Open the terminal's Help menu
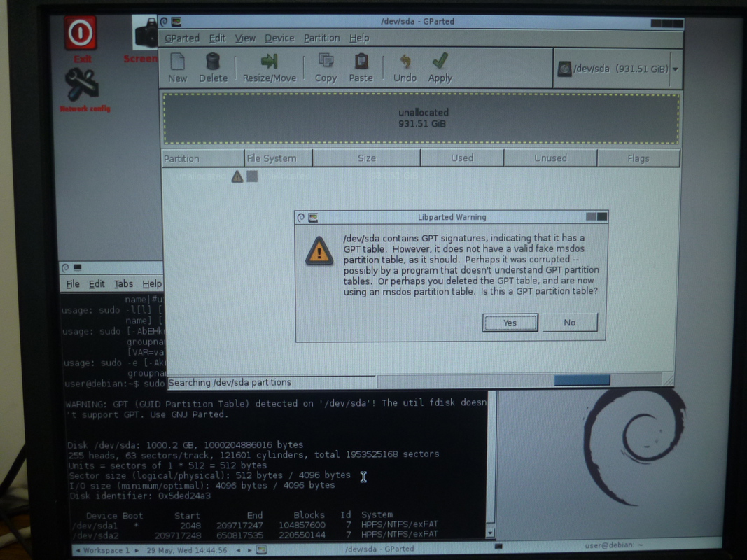This screenshot has height=560, width=747. click(152, 284)
